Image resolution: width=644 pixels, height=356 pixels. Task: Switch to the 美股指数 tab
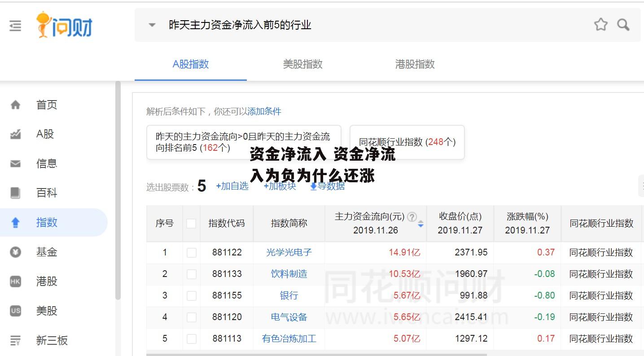click(x=302, y=64)
